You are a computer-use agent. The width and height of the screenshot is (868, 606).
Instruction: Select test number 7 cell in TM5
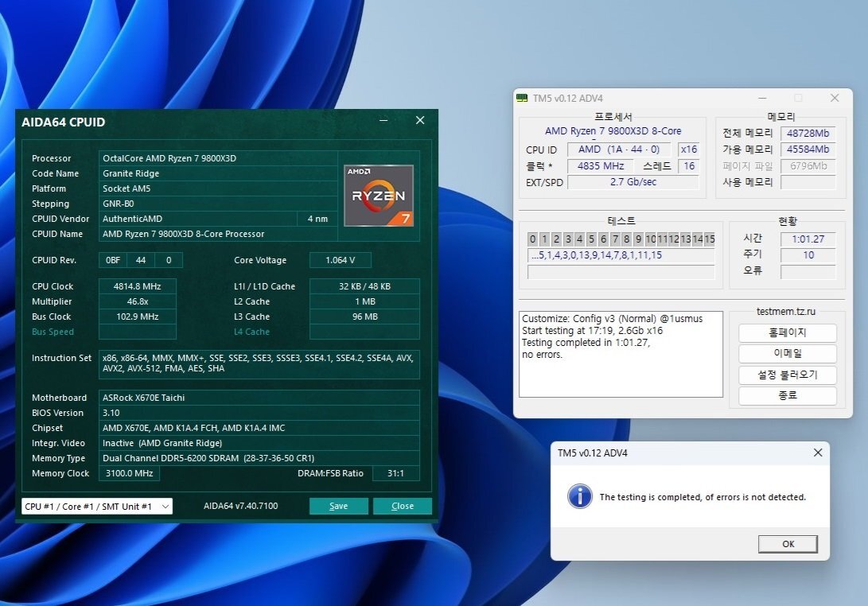tap(614, 239)
